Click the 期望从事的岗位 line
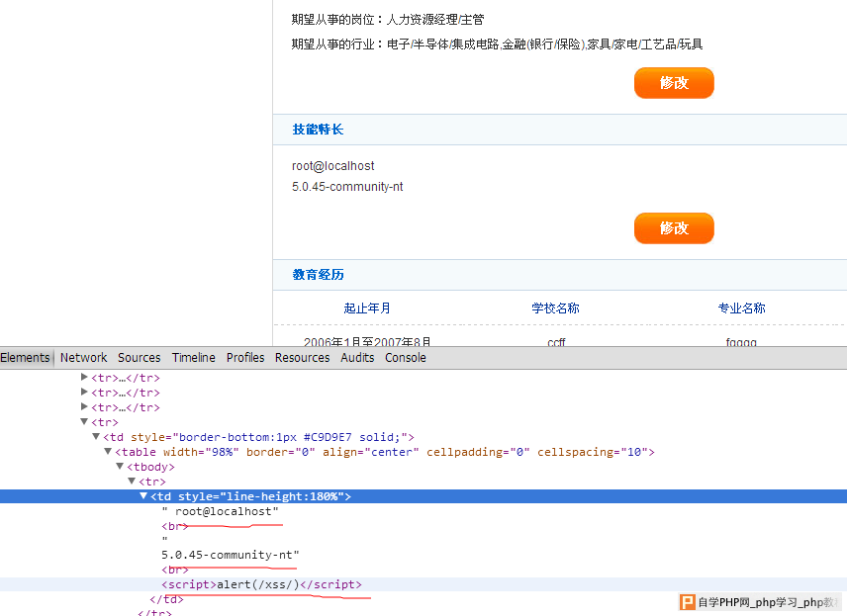 388,20
